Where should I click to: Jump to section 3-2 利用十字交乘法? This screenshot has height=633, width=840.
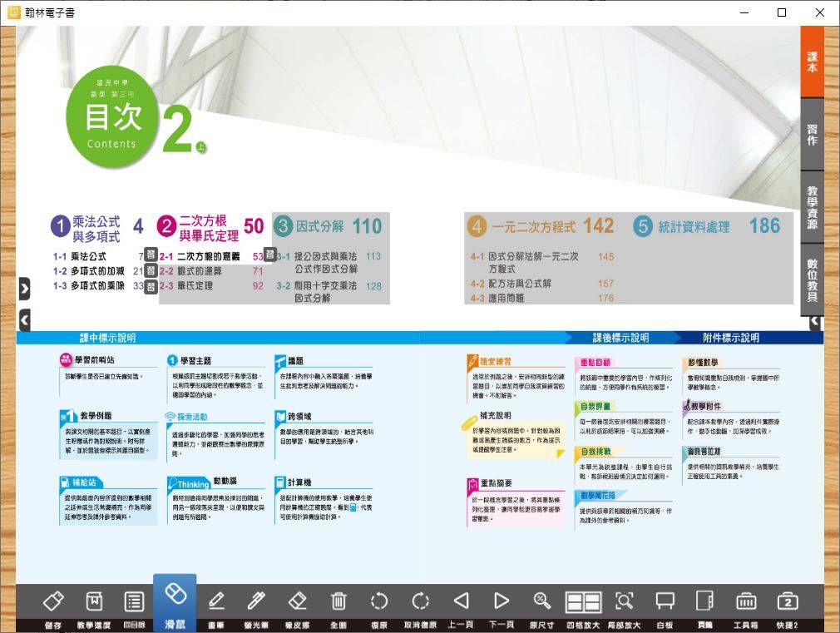[329, 292]
